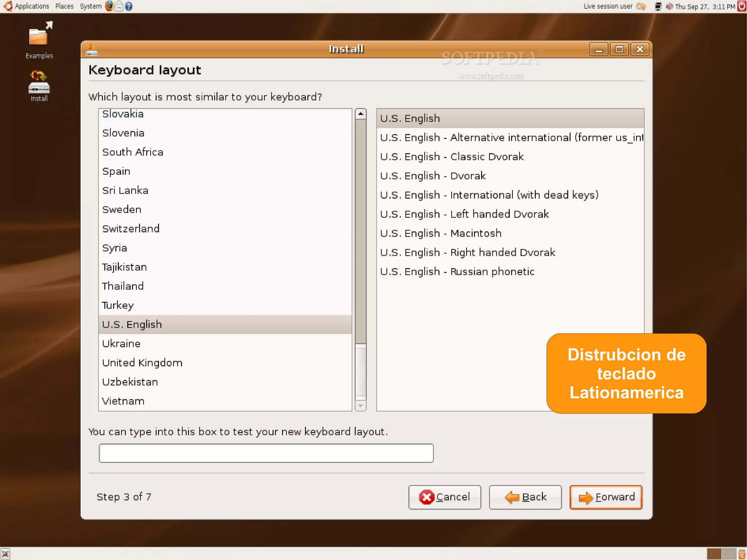This screenshot has height=560, width=747.
Task: Click the show desktop icon bottom-left
Action: pos(5,554)
